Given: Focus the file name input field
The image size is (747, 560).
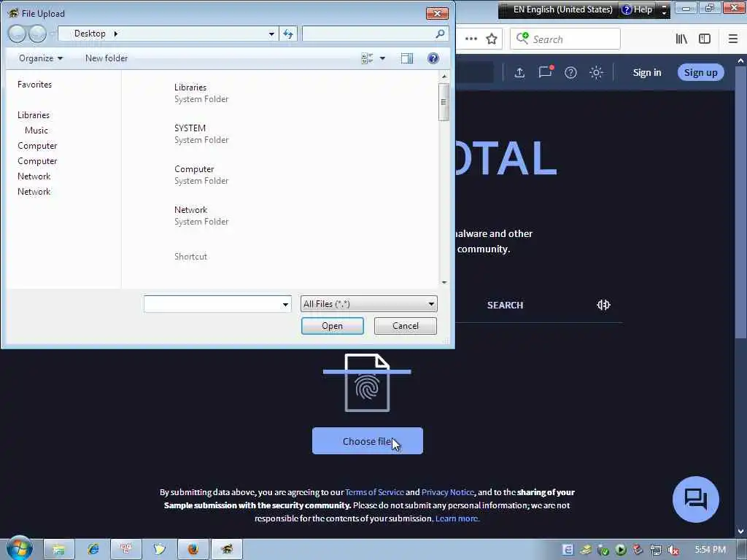Looking at the screenshot, I should (x=212, y=304).
